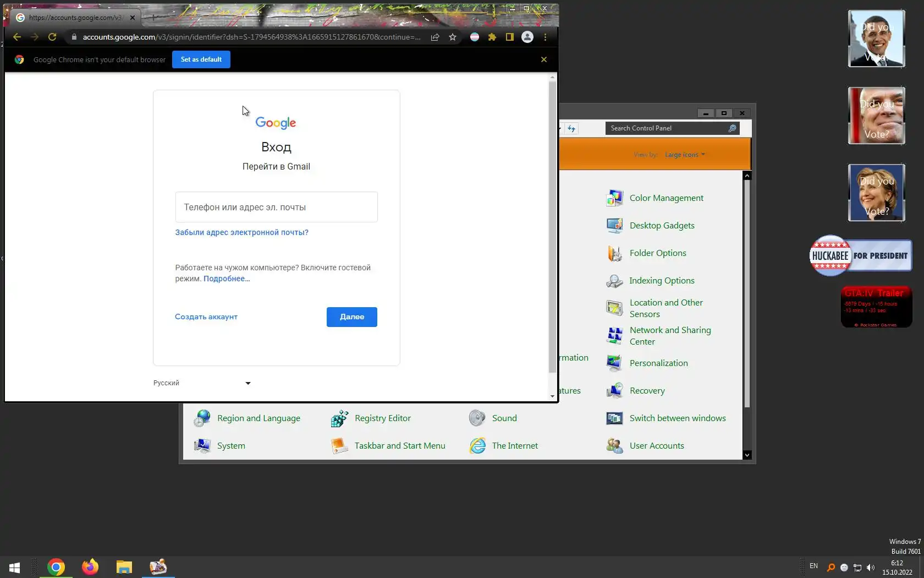Image resolution: width=924 pixels, height=578 pixels.
Task: Open the Chrome extensions puzzle icon
Action: tap(492, 37)
